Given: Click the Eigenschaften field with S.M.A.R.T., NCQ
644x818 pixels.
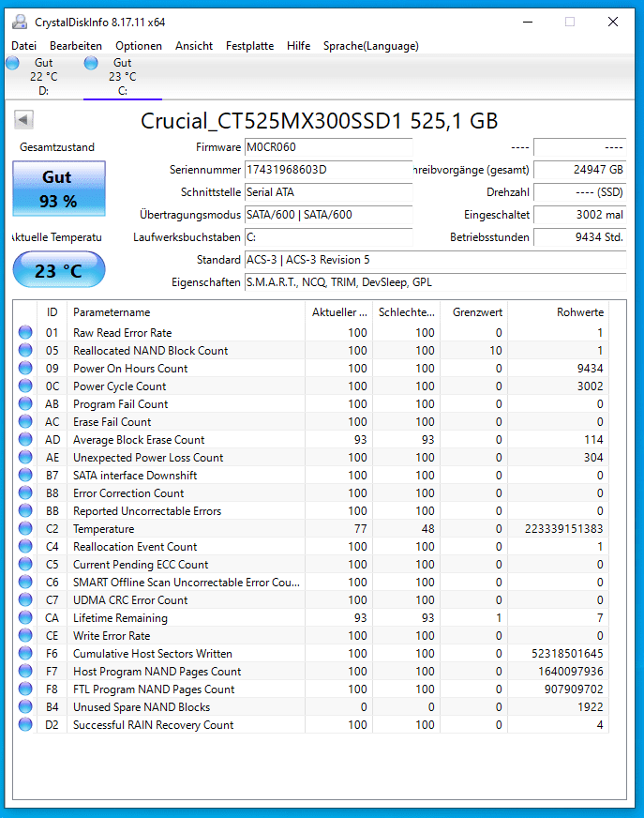Looking at the screenshot, I should tap(435, 281).
